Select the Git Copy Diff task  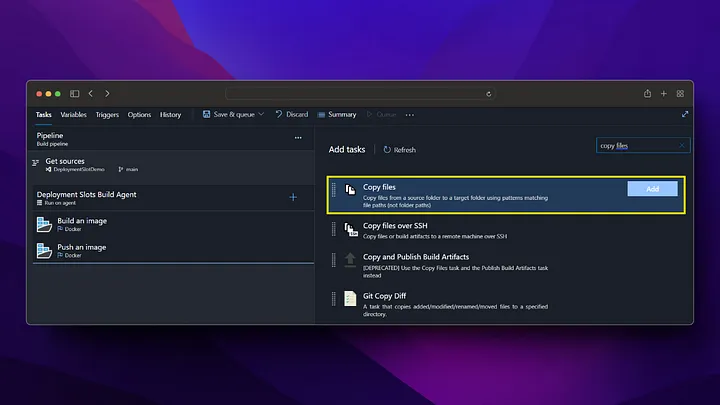(x=506, y=304)
